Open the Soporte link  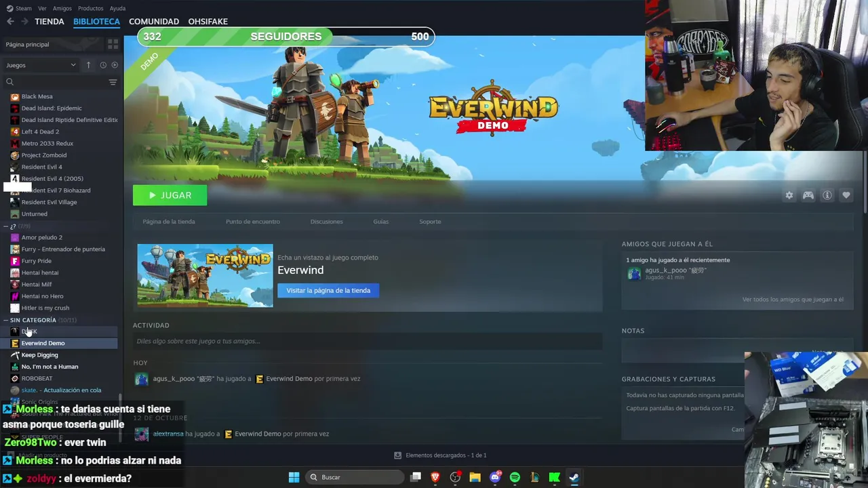click(x=430, y=222)
